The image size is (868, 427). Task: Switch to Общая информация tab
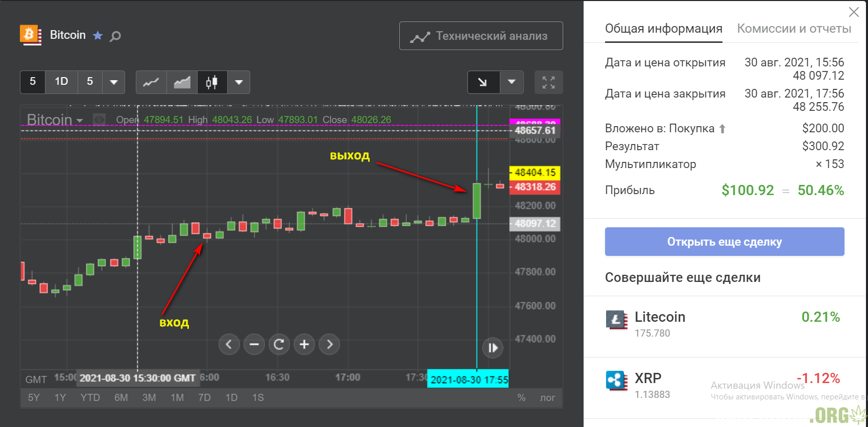[664, 29]
